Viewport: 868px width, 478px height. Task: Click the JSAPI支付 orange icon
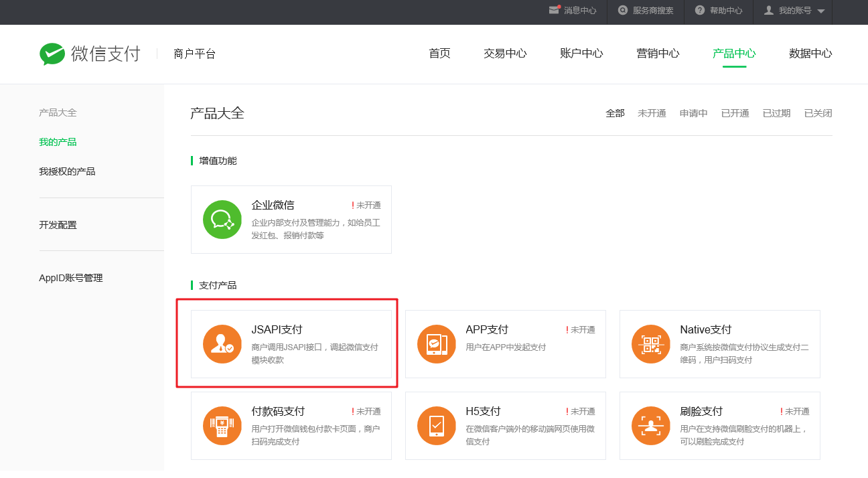point(222,344)
